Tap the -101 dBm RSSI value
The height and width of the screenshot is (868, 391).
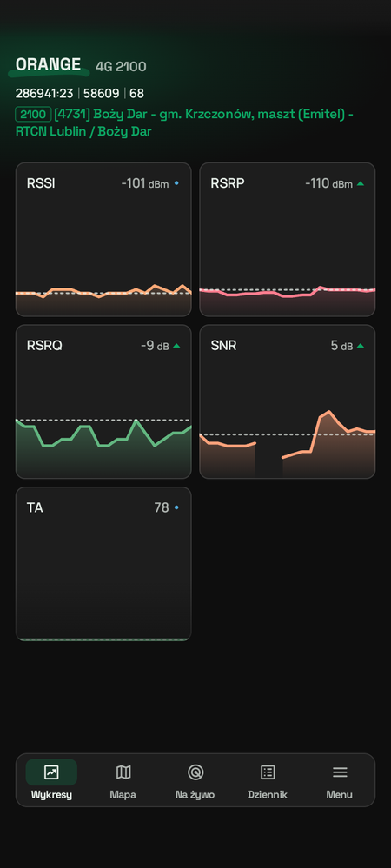pos(145,183)
